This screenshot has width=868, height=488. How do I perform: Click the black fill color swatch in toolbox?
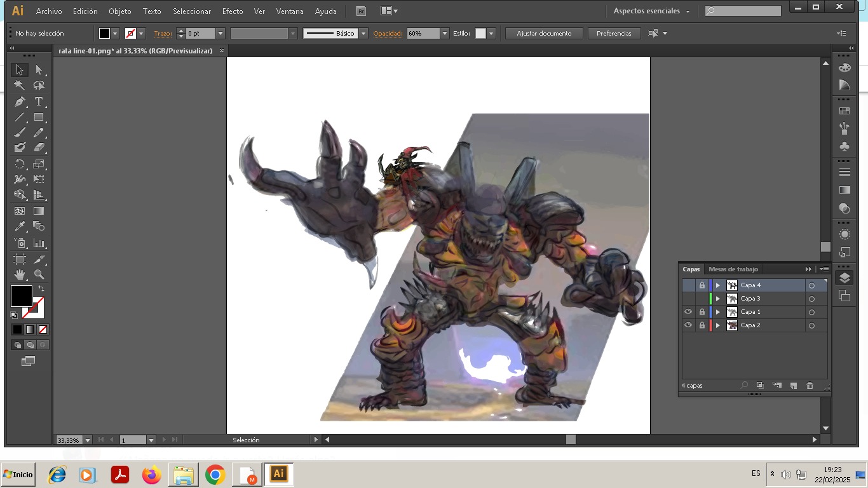pos(21,296)
